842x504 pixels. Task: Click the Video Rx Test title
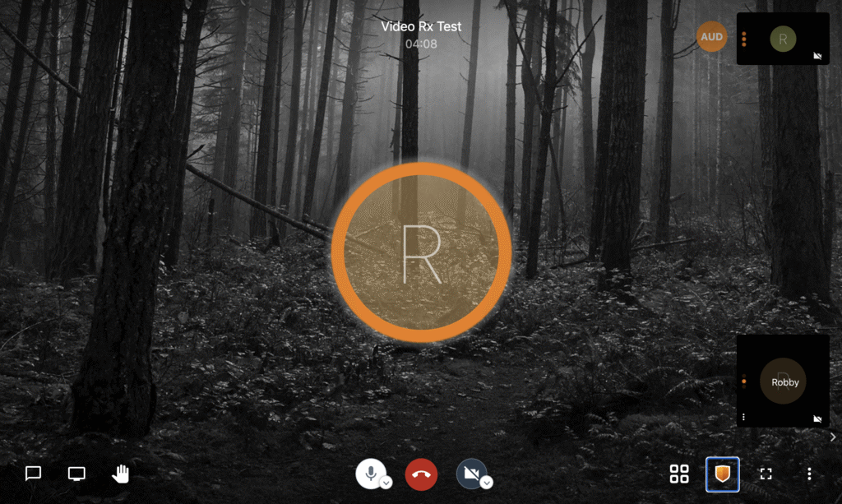coord(421,26)
